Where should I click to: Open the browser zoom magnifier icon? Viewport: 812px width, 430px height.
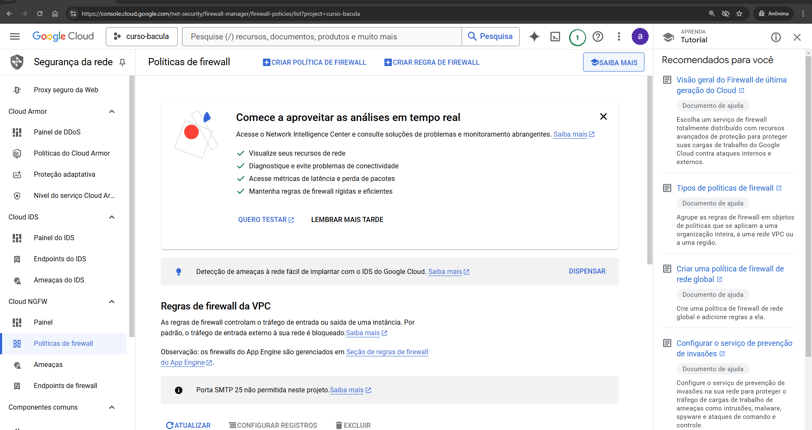point(712,13)
